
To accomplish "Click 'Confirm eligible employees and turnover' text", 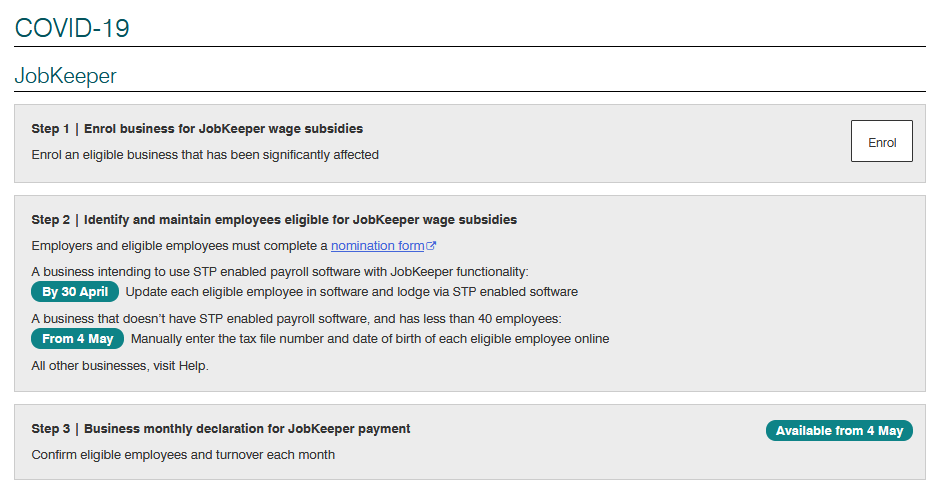I will coord(183,455).
